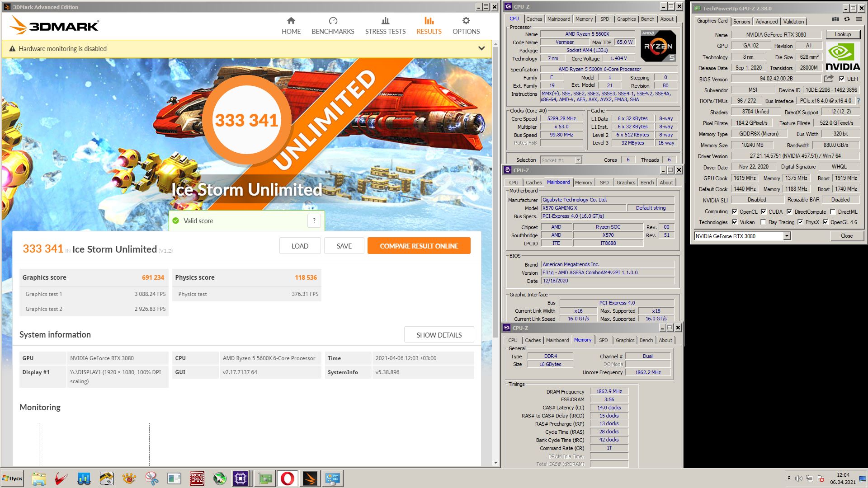Screen dimensions: 868x488
Task: Click the 3DMark scrollbar down arrow
Action: pos(495,463)
